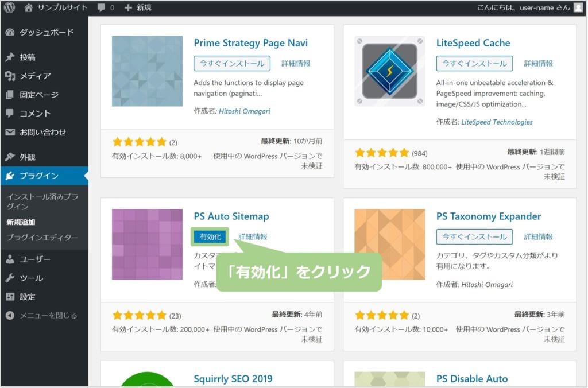Click the Squirrly SEO 2019 title

tap(233, 379)
